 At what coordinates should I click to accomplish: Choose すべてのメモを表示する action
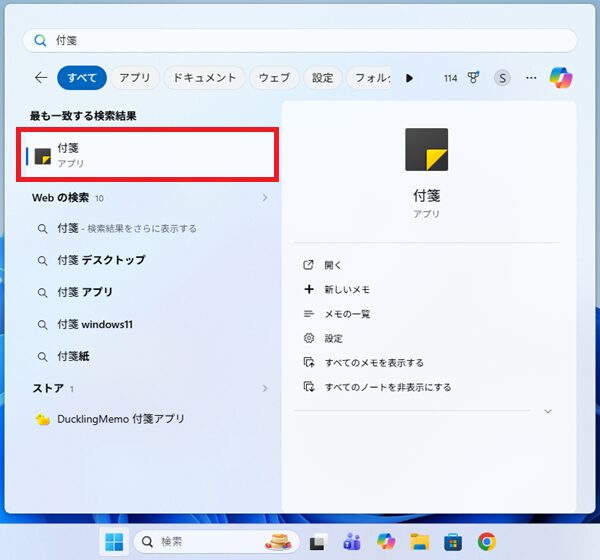click(374, 363)
